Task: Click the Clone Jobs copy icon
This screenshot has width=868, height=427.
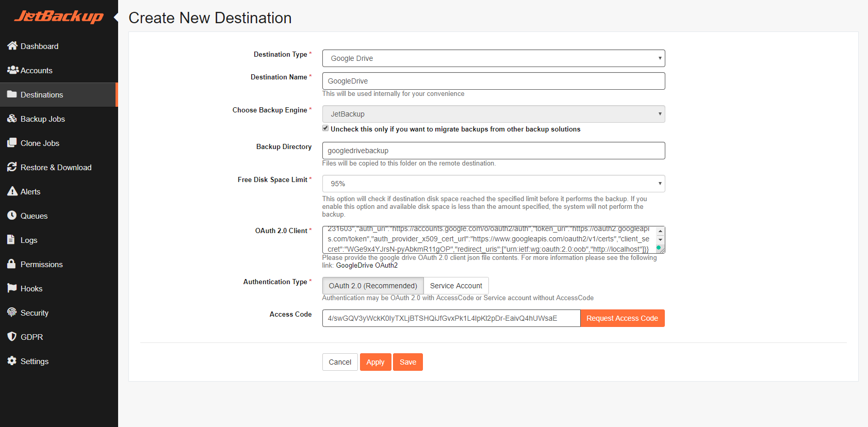Action: [x=12, y=143]
